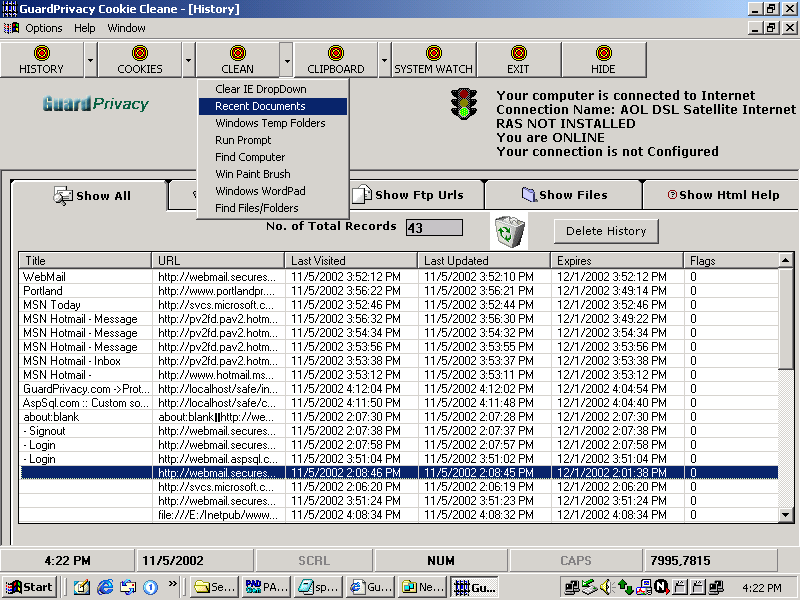The image size is (800, 600).
Task: Click the Norton N tray icon
Action: tap(661, 588)
